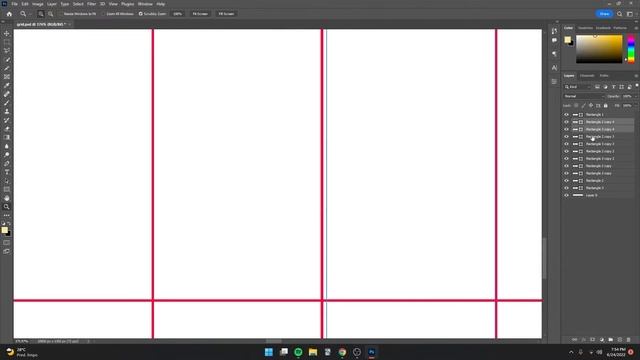Select the Eyedropper tool
The height and width of the screenshot is (360, 640).
[x=7, y=85]
